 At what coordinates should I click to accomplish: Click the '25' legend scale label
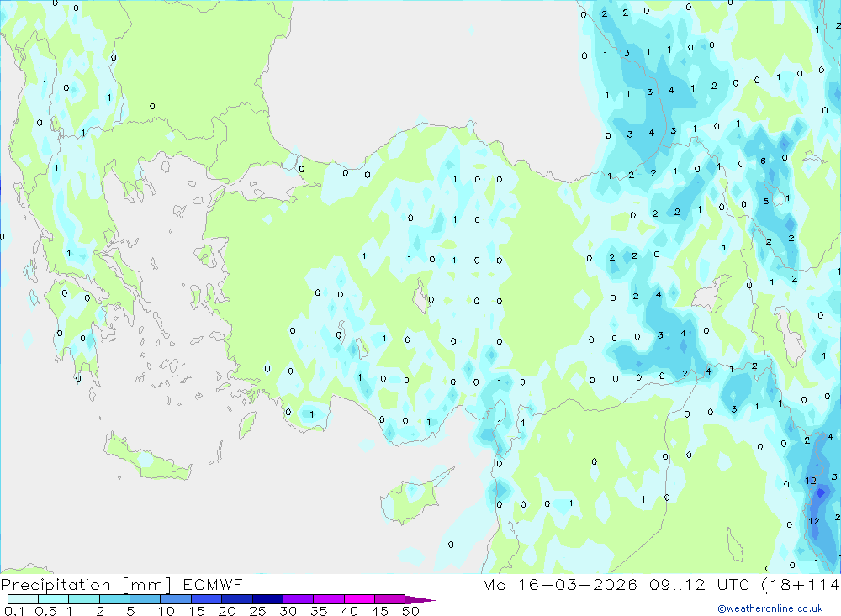point(258,611)
